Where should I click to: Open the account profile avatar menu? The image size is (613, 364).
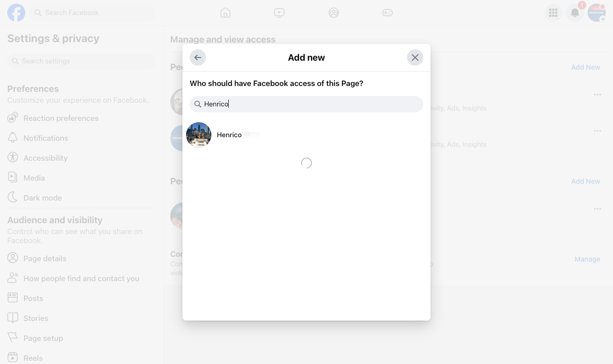tap(597, 13)
